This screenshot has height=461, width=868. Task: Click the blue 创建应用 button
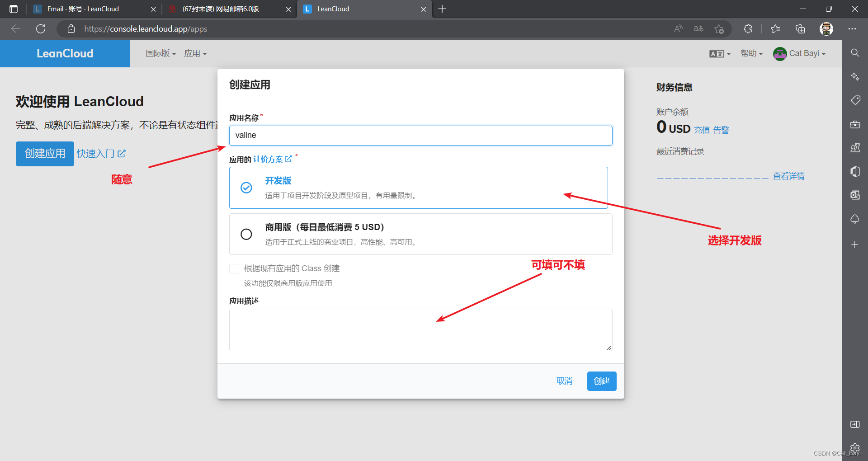pos(45,154)
